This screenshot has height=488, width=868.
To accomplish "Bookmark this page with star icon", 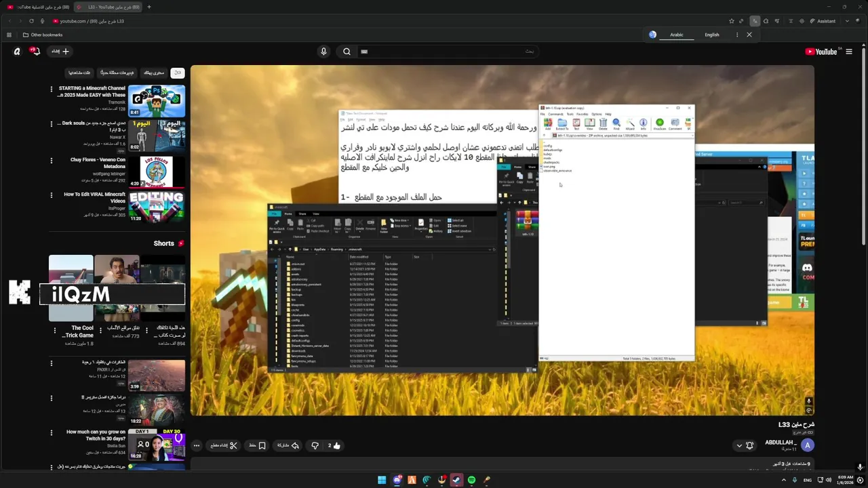I will (731, 21).
